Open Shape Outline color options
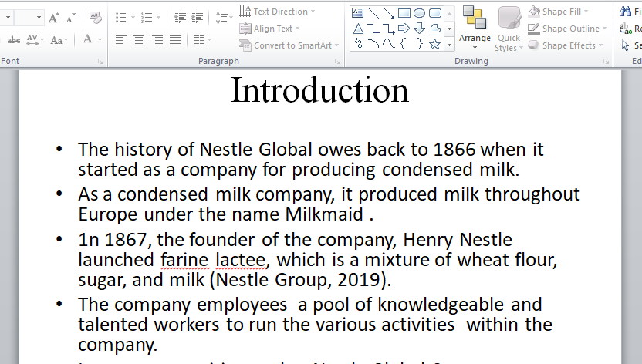This screenshot has height=364, width=642. (567, 29)
